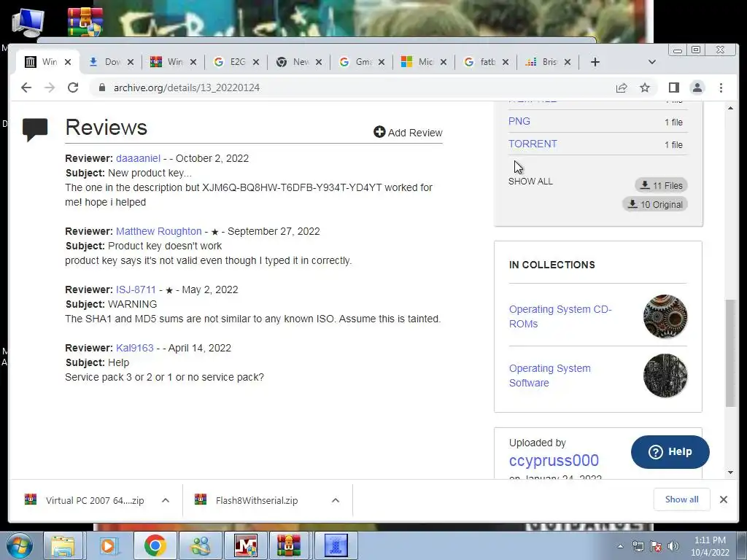747x560 pixels.
Task: Open the PNG download option
Action: [519, 122]
